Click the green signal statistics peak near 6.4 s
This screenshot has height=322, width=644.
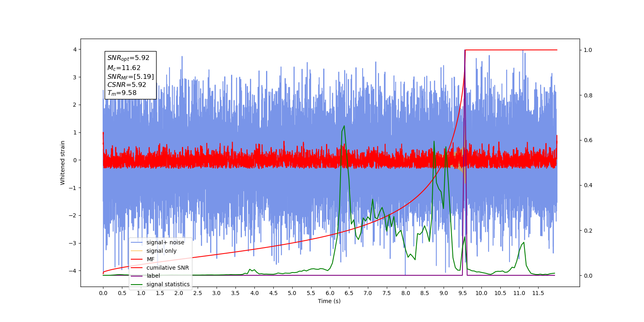(x=344, y=126)
